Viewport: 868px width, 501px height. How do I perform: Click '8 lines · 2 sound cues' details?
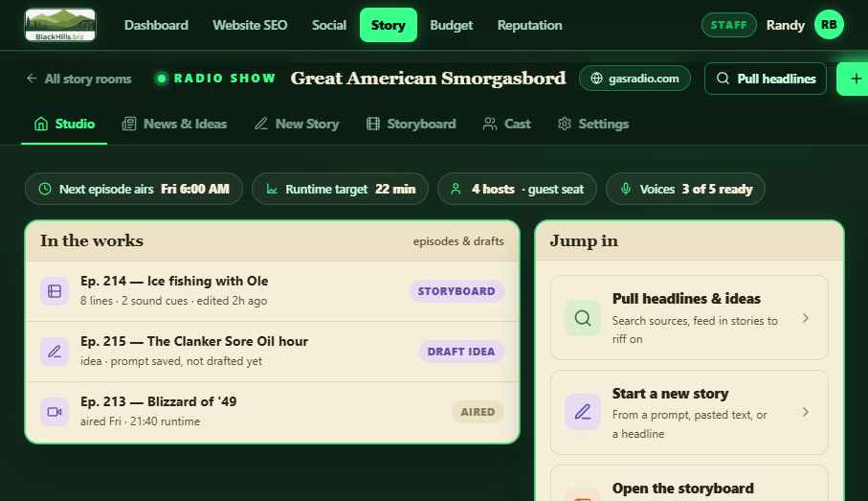173,301
